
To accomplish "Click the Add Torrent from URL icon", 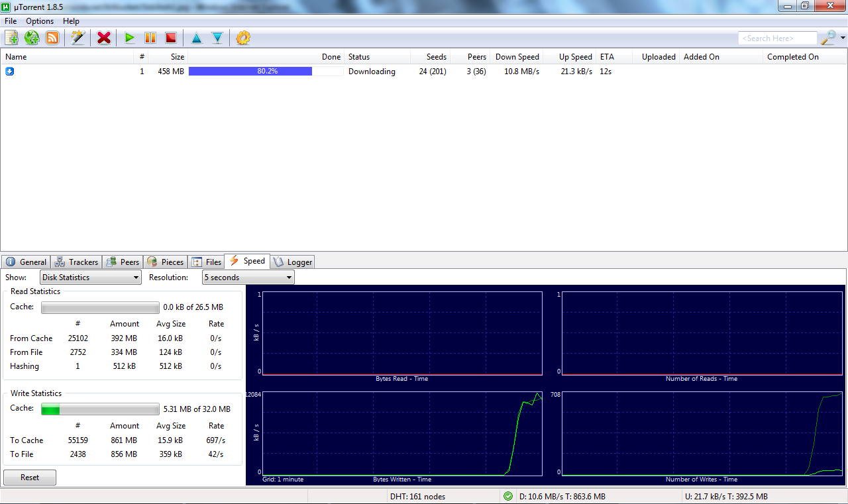I will point(32,38).
